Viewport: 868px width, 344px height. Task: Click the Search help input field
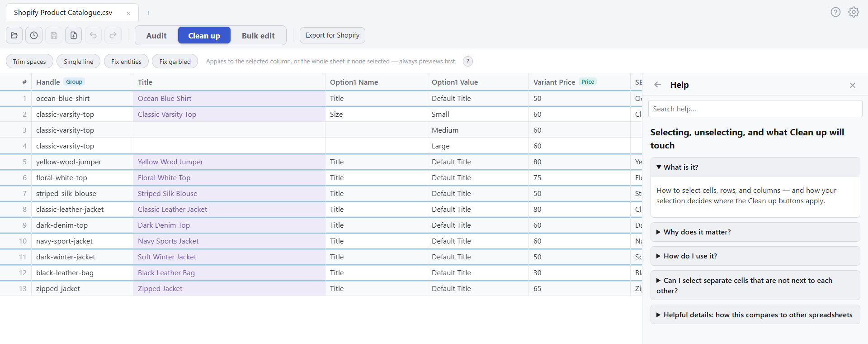pos(755,109)
